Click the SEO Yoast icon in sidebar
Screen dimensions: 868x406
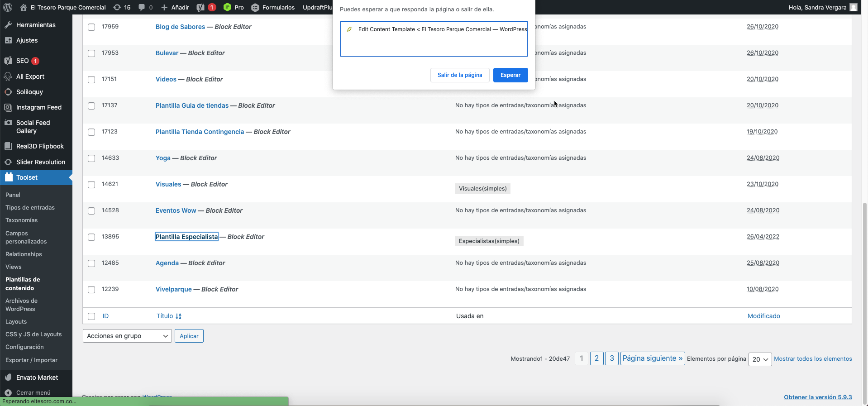[8, 61]
